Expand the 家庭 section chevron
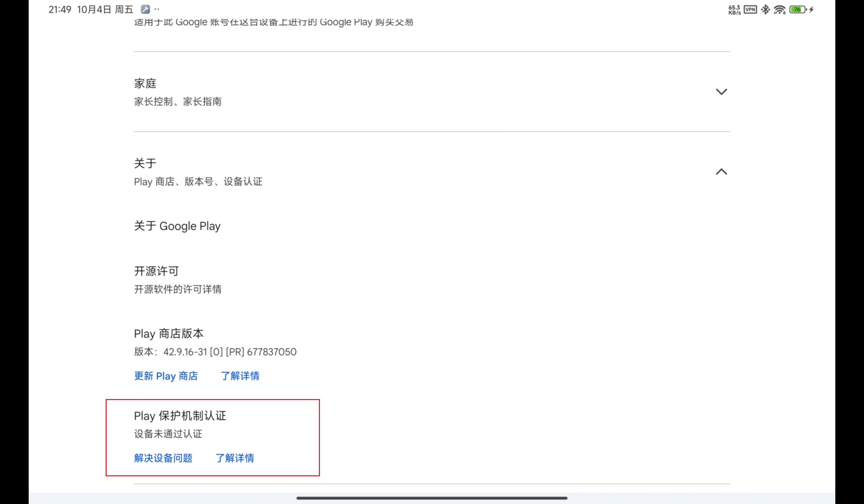Image resolution: width=864 pixels, height=504 pixels. click(721, 92)
